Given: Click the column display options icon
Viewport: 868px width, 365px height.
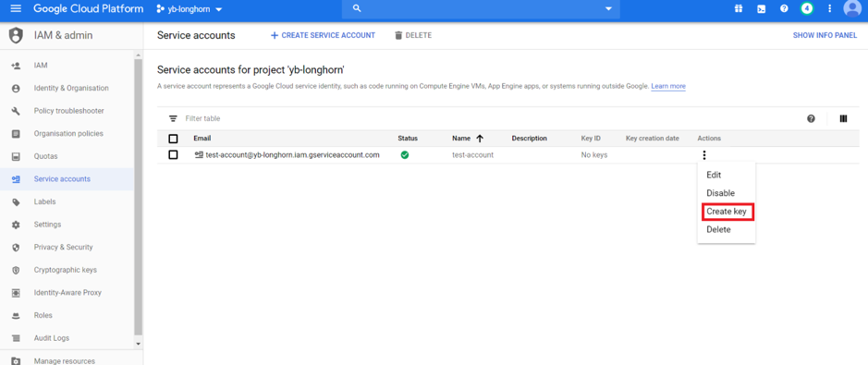Looking at the screenshot, I should [844, 118].
